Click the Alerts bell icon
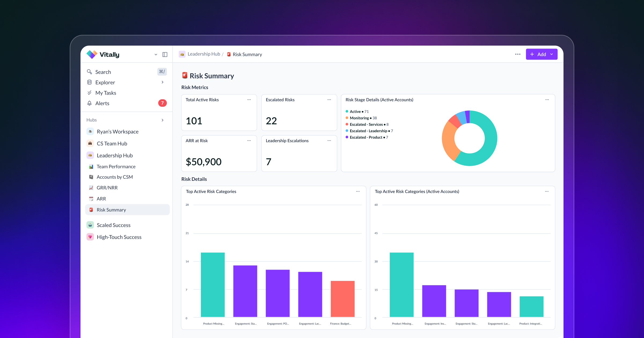Viewport: 644px width, 338px height. coord(89,103)
